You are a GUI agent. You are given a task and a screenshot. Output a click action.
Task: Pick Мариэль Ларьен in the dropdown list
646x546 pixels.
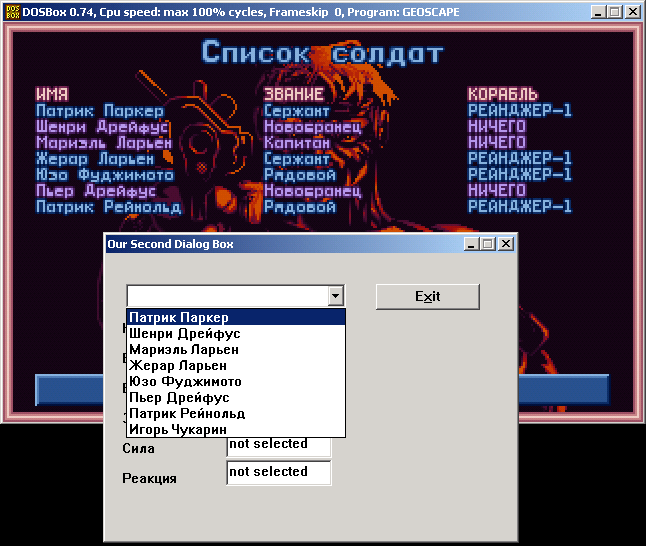[236, 349]
